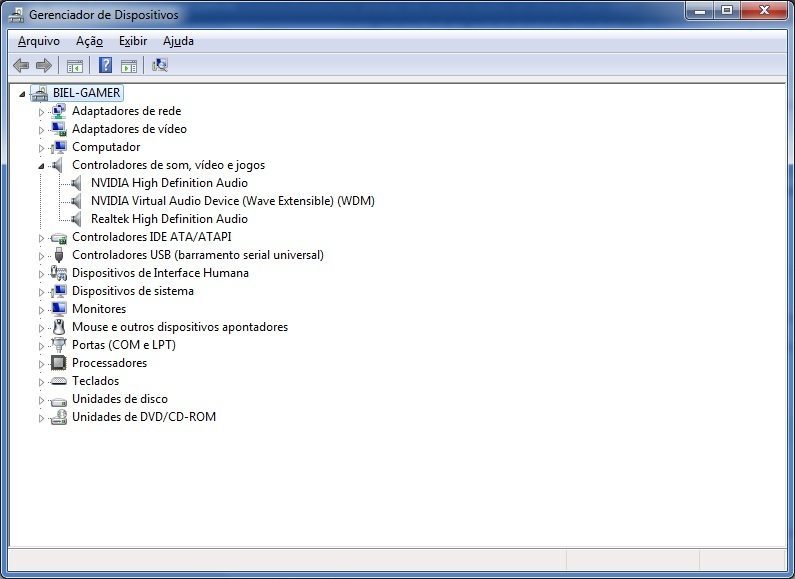795x579 pixels.
Task: Collapse Controladores de som, vídeo e jogos
Action: pos(41,166)
